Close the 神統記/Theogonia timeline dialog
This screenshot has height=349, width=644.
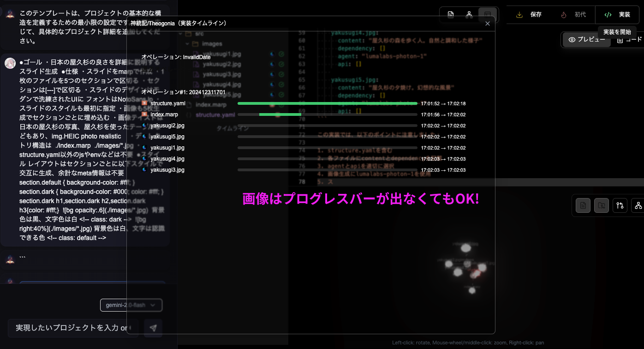coord(488,24)
